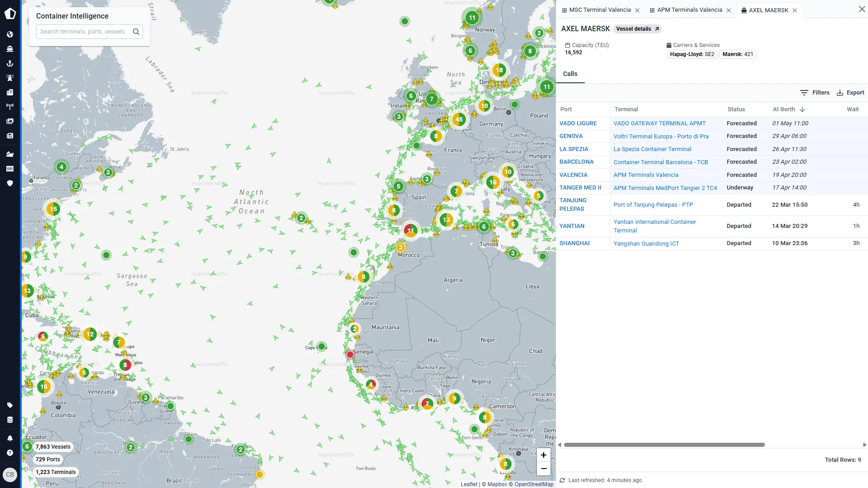Screen dimensions: 868x488
Task: Open notifications bell in sidebar
Action: pos(10,438)
